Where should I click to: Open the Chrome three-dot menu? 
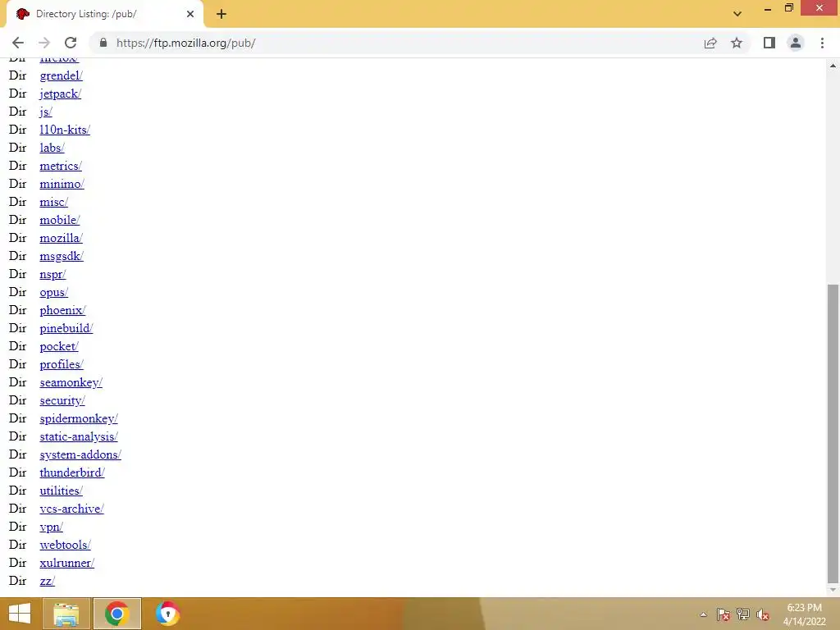pyautogui.click(x=822, y=43)
